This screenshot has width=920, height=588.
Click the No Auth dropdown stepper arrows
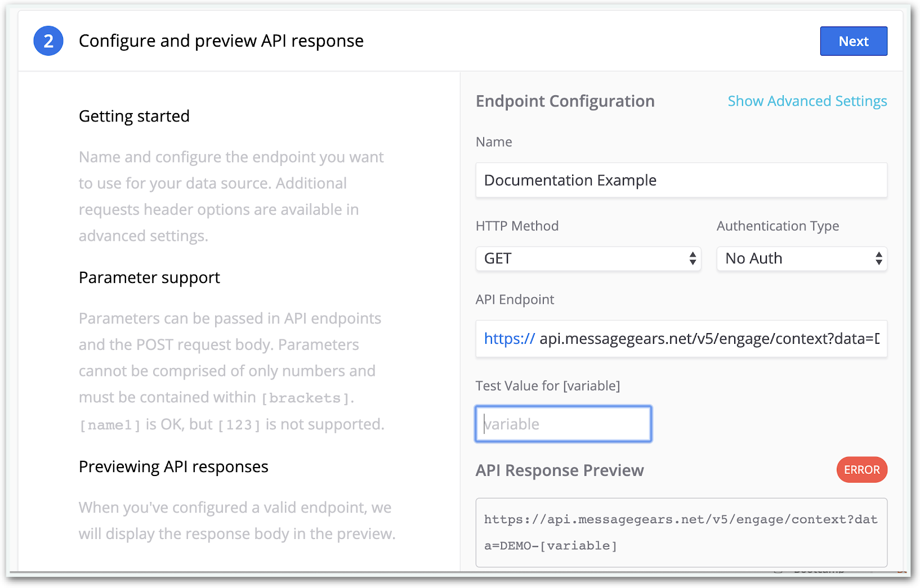pyautogui.click(x=878, y=258)
